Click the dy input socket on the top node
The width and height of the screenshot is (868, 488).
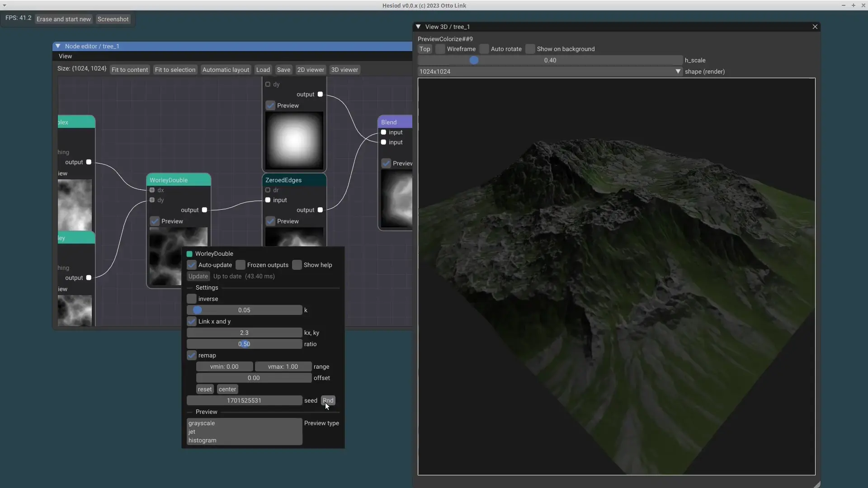tap(267, 84)
